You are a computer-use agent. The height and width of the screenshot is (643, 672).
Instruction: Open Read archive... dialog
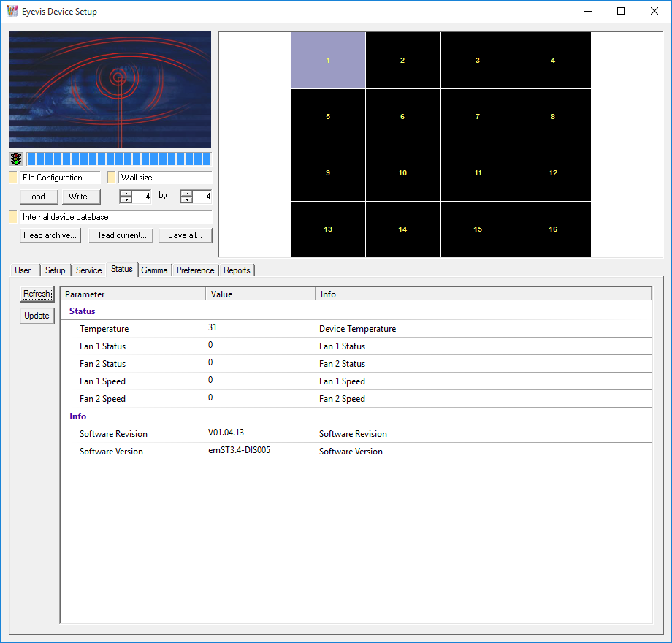50,235
